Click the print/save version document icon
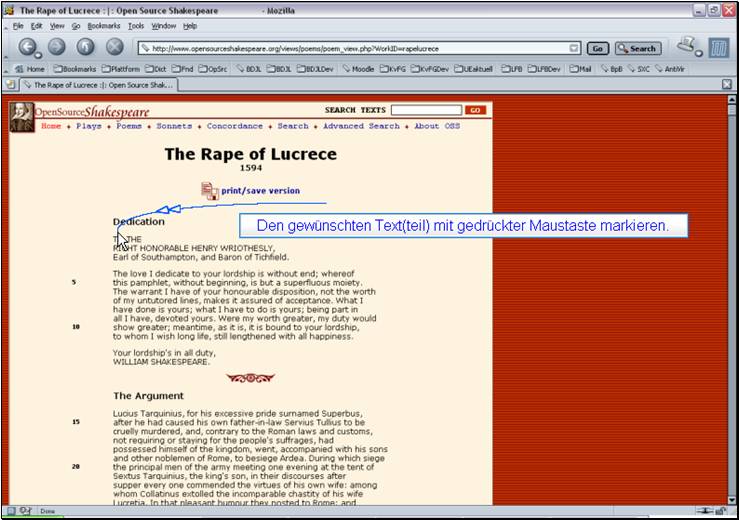This screenshot has height=520, width=739. 209,190
